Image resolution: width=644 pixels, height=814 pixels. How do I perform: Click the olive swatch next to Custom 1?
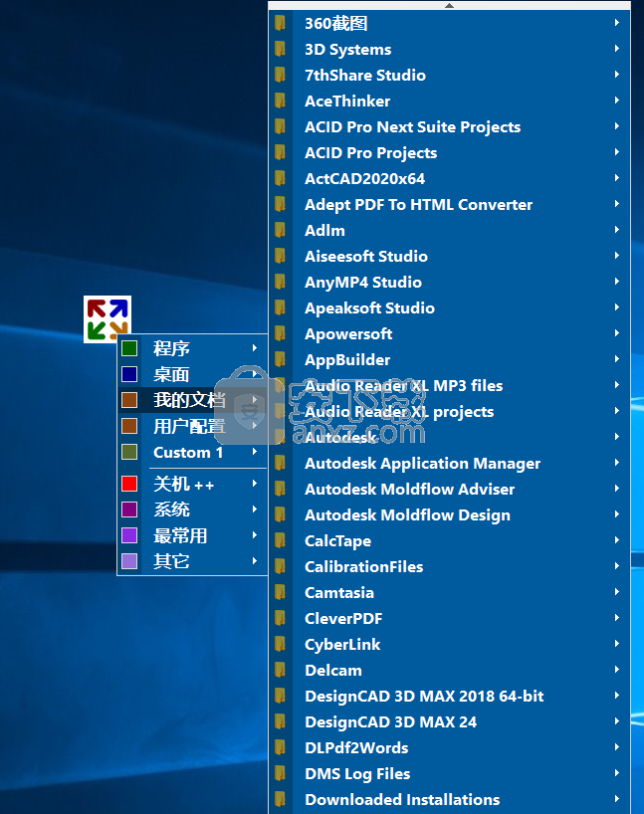tap(129, 452)
